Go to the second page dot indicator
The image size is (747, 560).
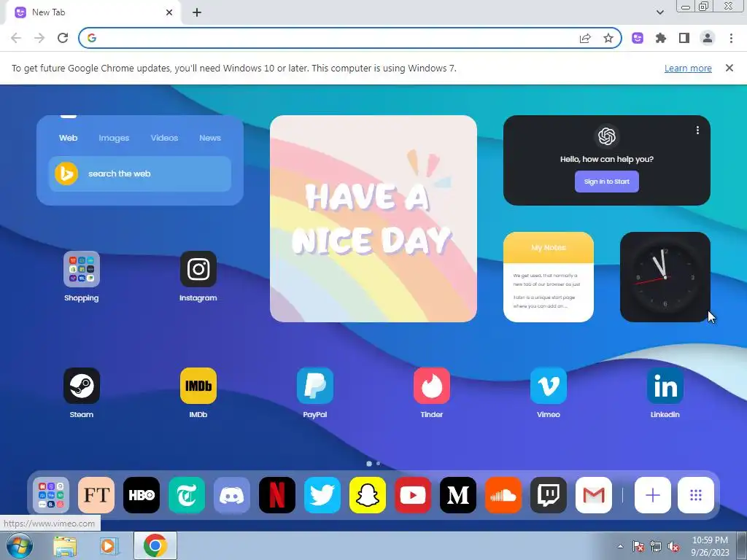tap(379, 463)
